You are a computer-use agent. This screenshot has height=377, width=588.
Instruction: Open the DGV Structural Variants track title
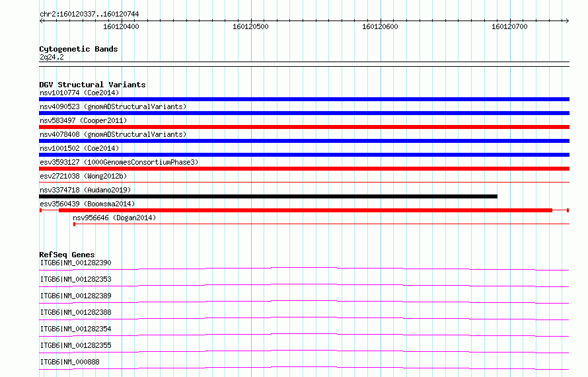click(92, 85)
